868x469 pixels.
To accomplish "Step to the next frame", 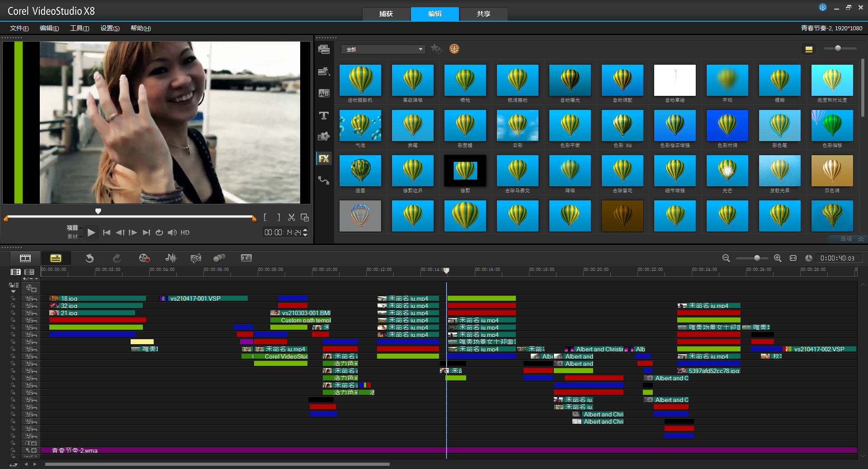I will (x=133, y=232).
